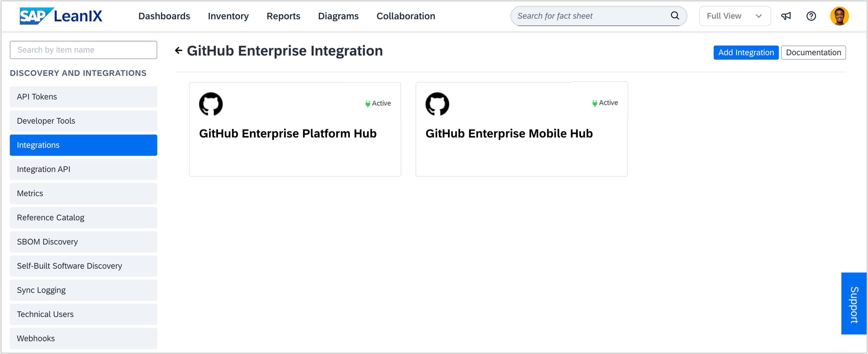The image size is (868, 354).
Task: Select SBOM Discovery in sidebar
Action: pyautogui.click(x=84, y=242)
